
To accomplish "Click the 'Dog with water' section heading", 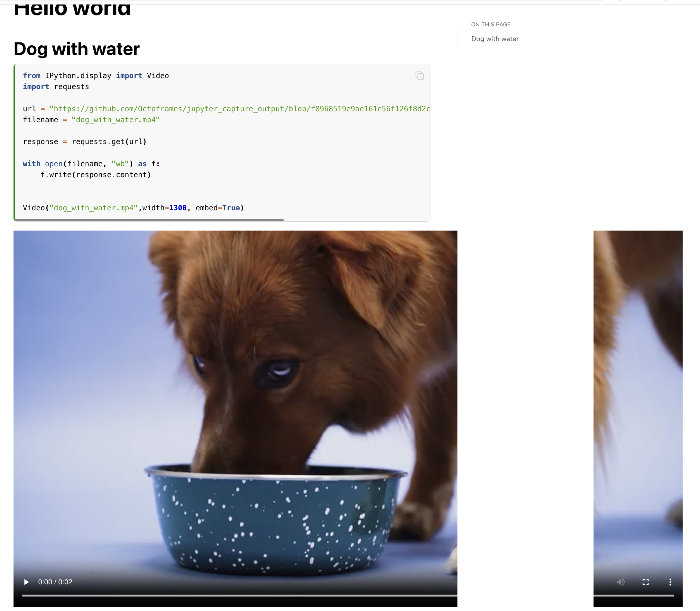I will 77,49.
